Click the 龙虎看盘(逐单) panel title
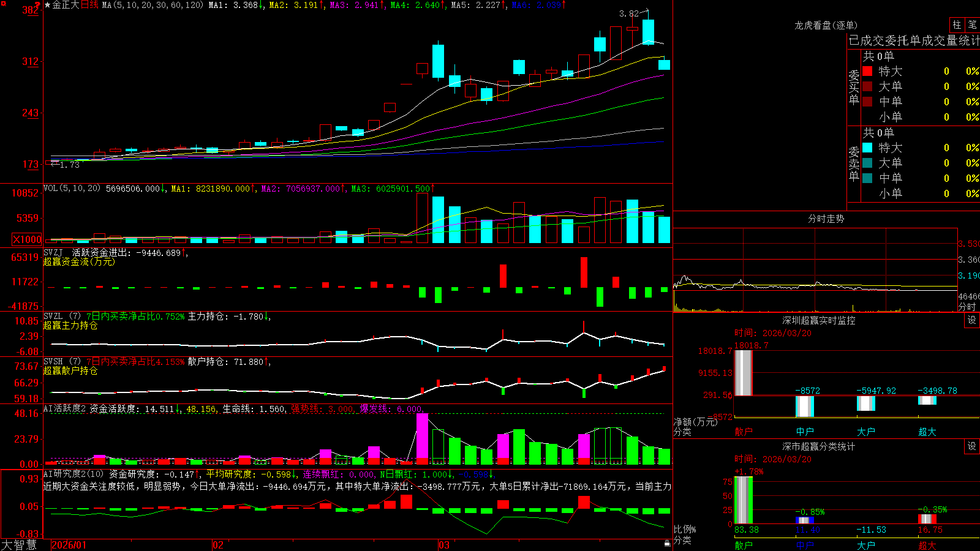The width and height of the screenshot is (980, 551). (x=826, y=25)
